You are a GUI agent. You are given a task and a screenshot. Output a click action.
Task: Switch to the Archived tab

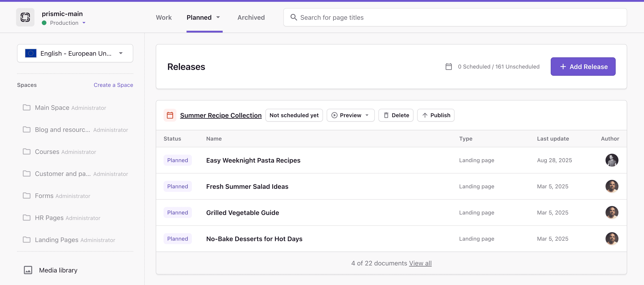(251, 17)
